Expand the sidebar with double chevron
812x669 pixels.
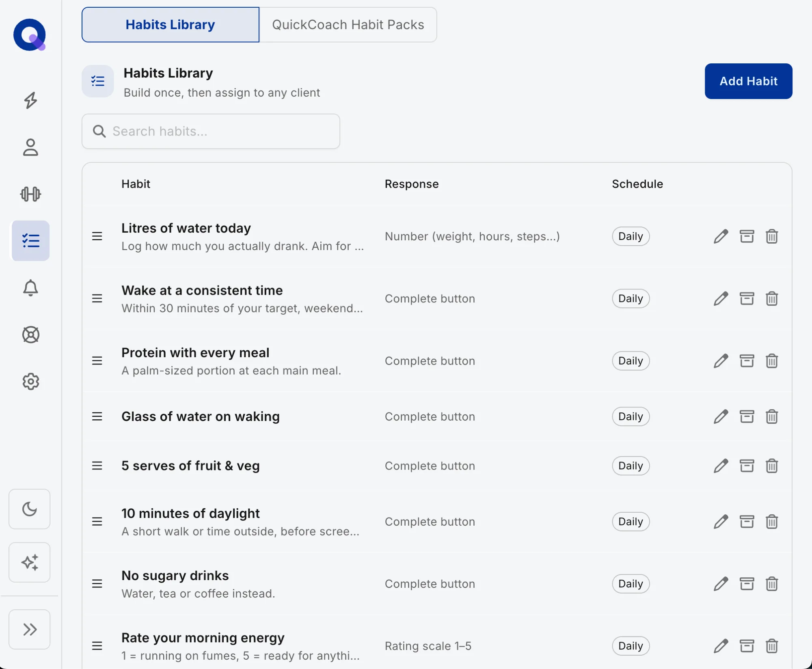30,629
